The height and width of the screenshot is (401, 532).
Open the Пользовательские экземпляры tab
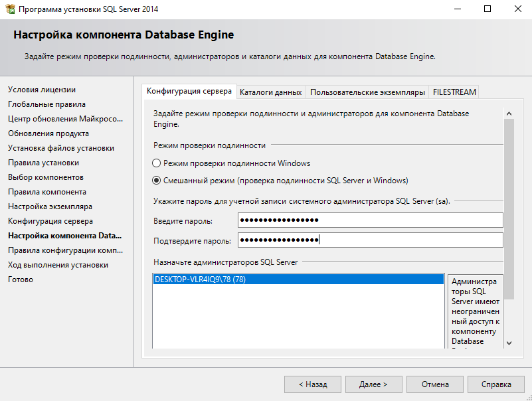click(367, 92)
